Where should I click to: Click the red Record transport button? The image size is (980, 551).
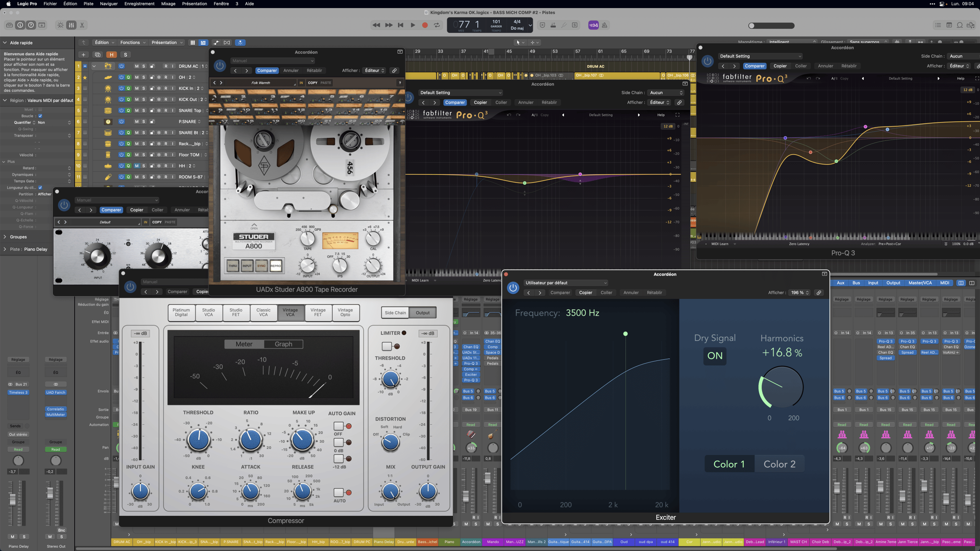pyautogui.click(x=425, y=25)
